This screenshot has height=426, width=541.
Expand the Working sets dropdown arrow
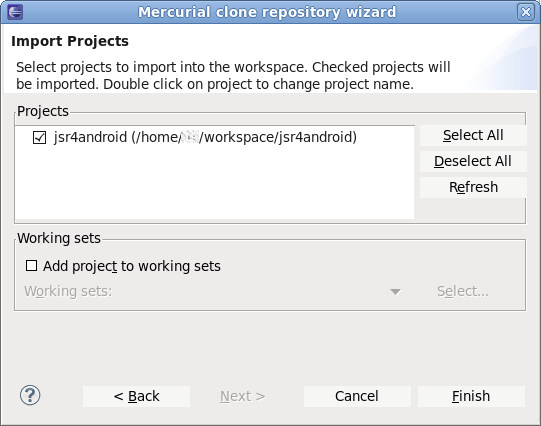pyautogui.click(x=395, y=292)
